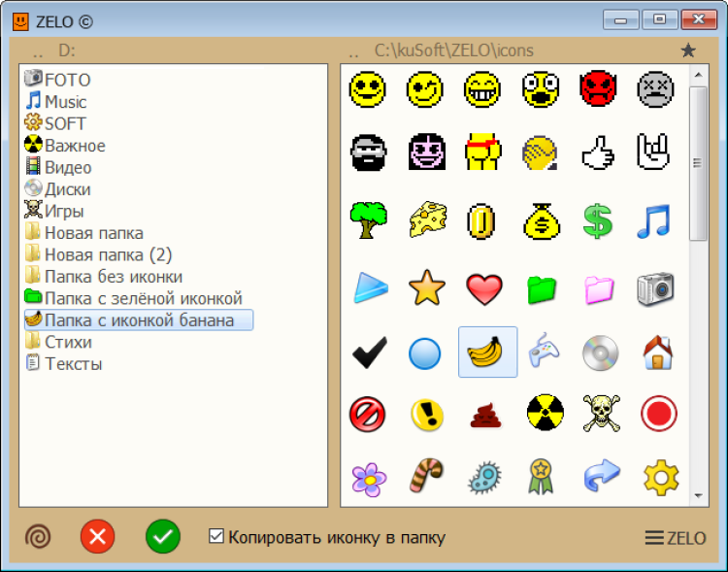728x572 pixels.
Task: Select the Папка с зелёной иконкой folder
Action: 143,298
